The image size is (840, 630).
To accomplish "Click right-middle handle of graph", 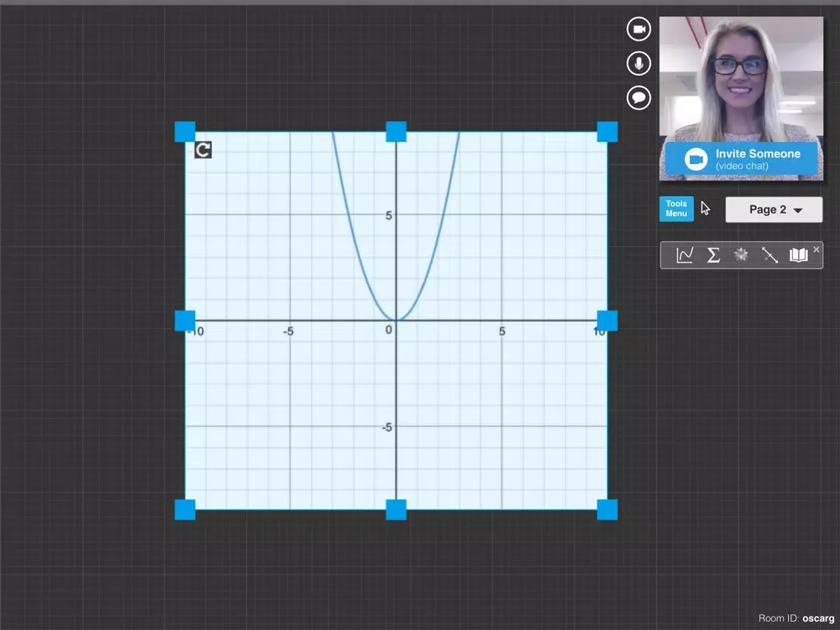I will coord(607,320).
